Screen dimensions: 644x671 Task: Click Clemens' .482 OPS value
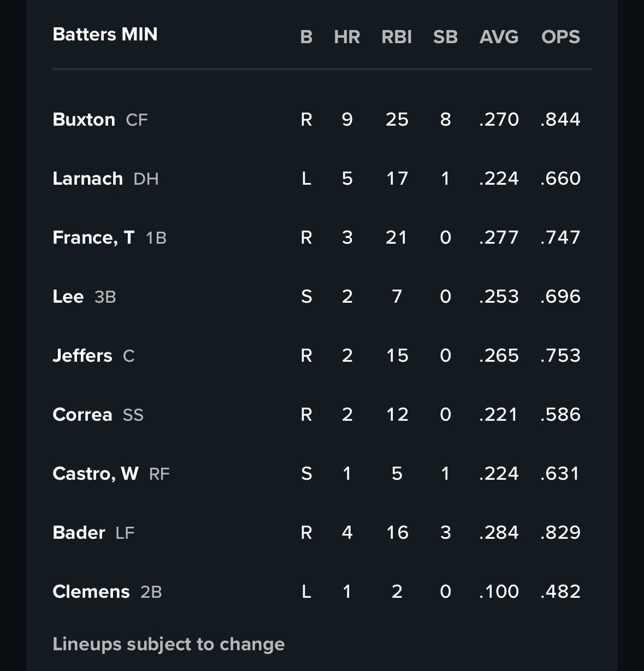[x=560, y=592]
